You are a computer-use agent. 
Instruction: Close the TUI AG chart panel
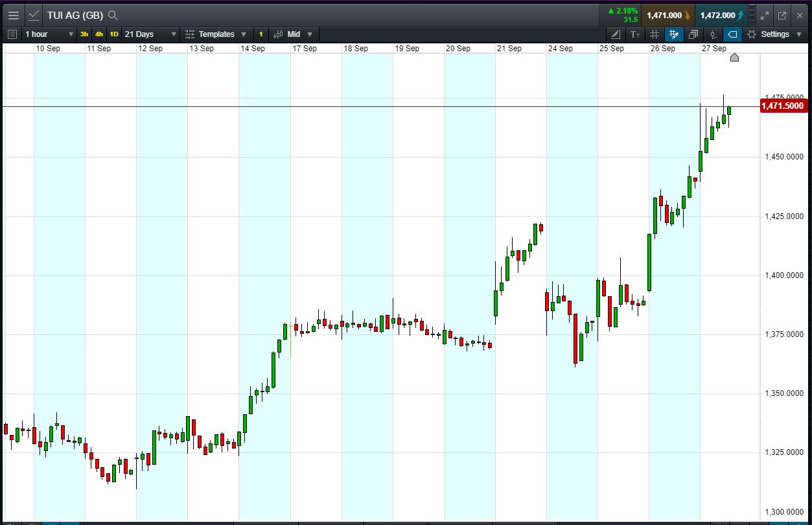pos(800,15)
